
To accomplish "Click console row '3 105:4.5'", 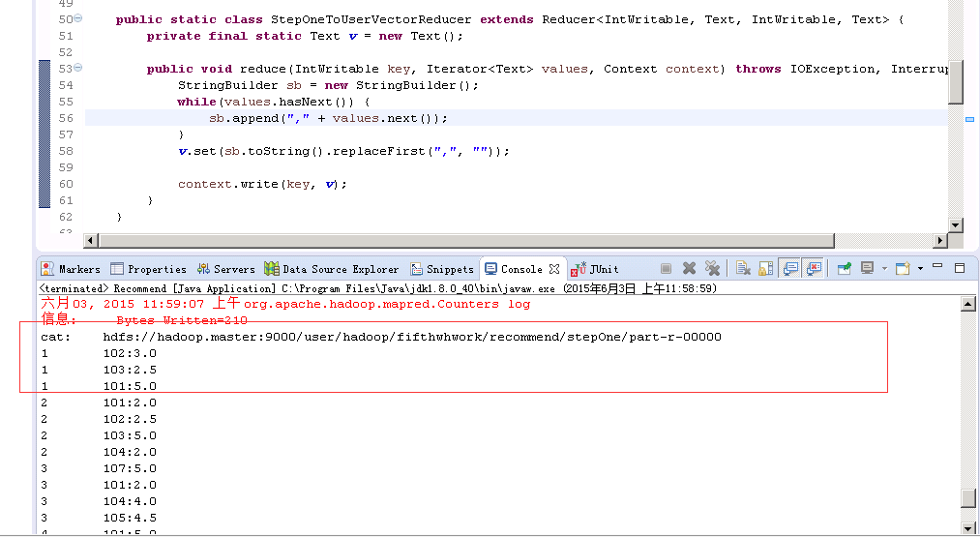I will point(99,518).
